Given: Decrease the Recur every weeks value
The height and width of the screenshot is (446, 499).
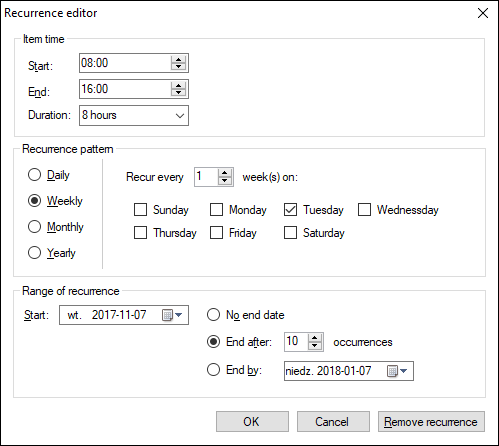Looking at the screenshot, I should pos(225,180).
